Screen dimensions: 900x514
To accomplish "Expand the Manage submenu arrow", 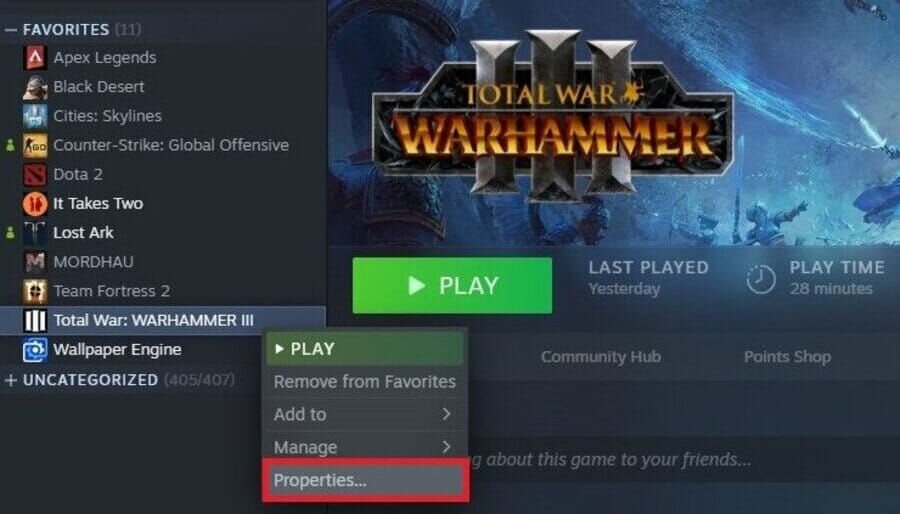I will point(447,446).
